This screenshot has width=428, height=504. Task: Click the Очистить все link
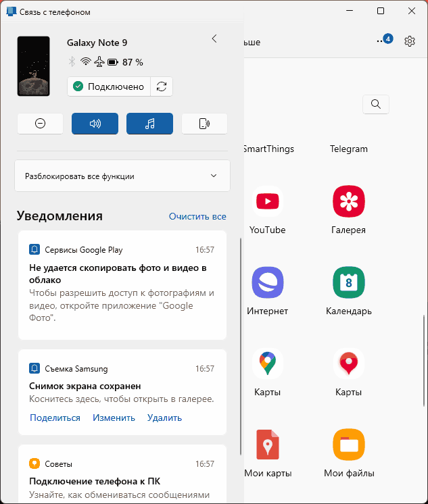point(197,216)
